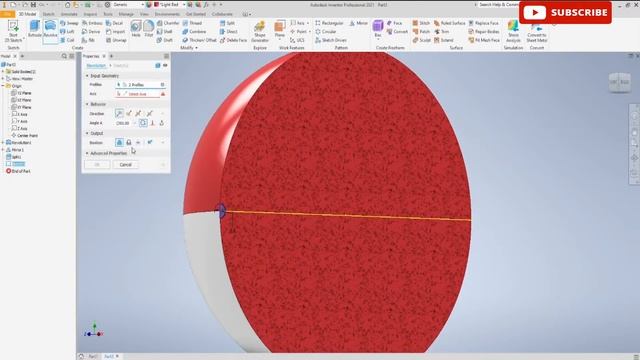Select the flipped revolve direction option
Viewport: 640px width, 360px height.
point(129,113)
